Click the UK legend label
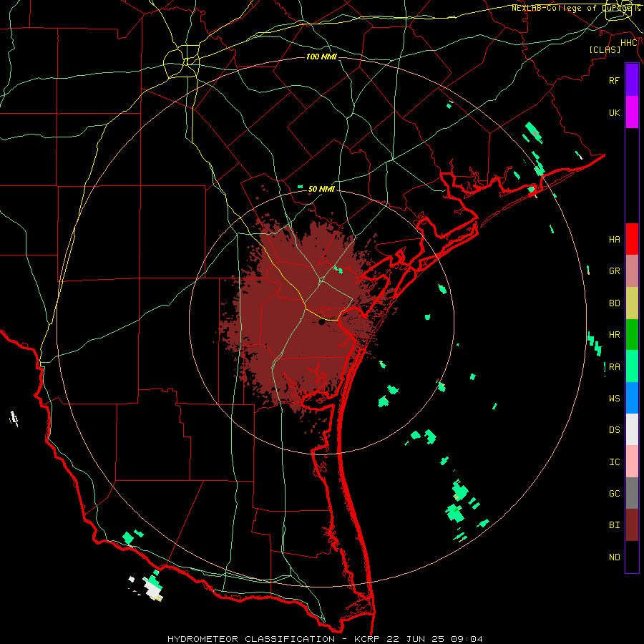Screen dimensions: 644x644 click(614, 112)
